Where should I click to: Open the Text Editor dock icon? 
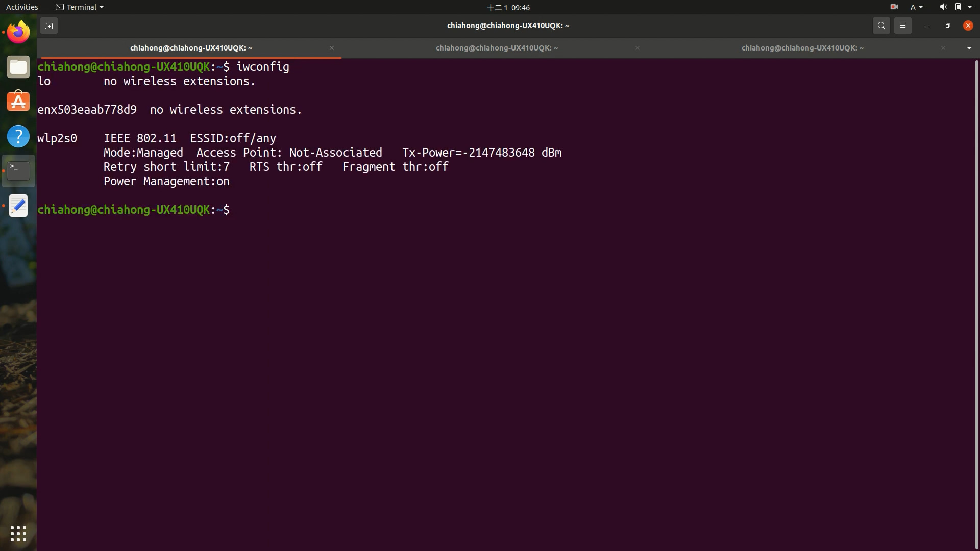(18, 206)
